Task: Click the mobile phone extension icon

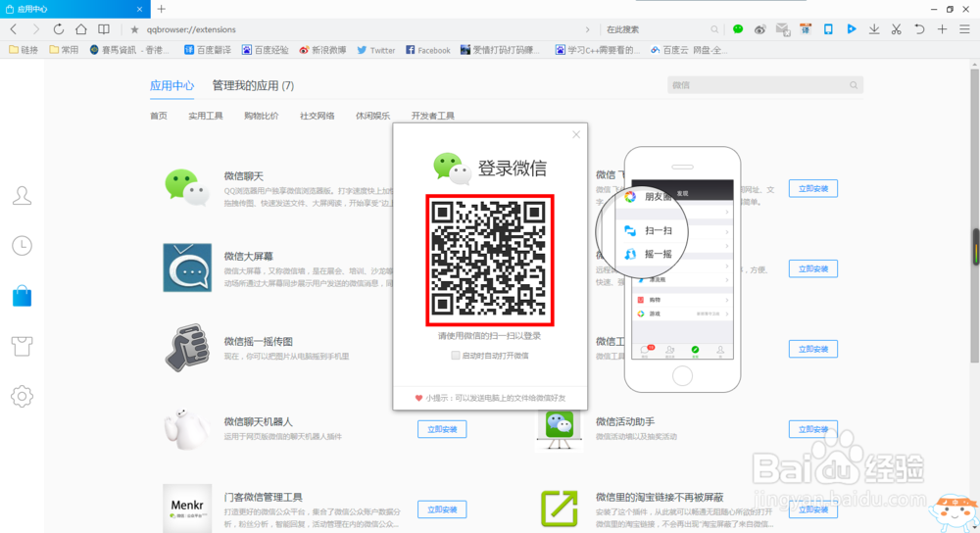Action: (x=828, y=29)
